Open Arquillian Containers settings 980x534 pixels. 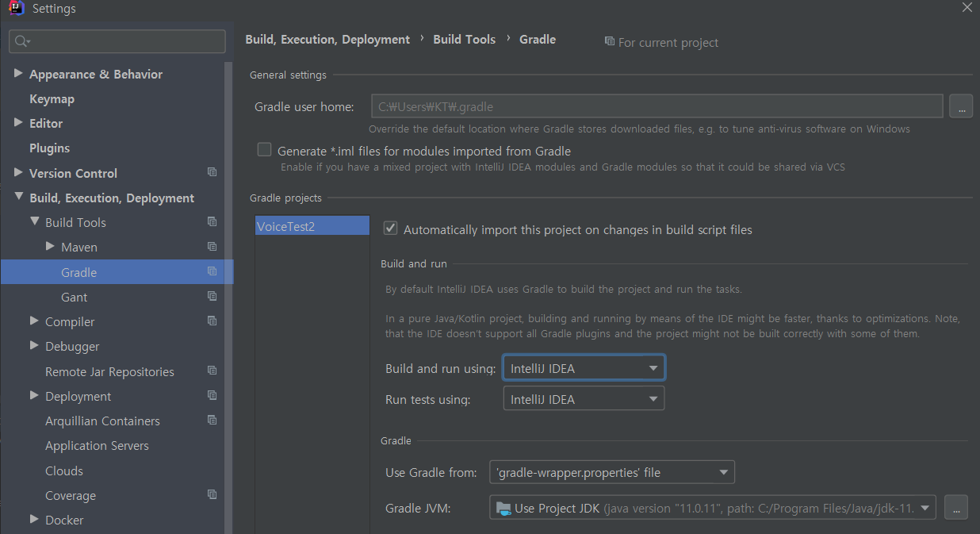102,421
